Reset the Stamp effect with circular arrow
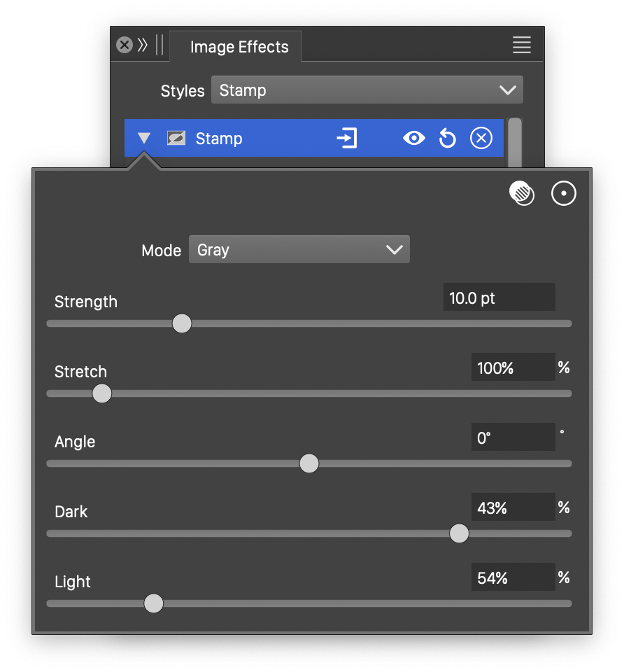The image size is (624, 672). click(x=448, y=139)
